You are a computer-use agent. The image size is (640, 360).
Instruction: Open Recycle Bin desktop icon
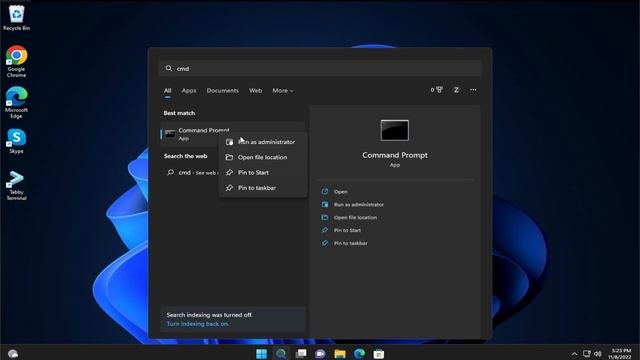(x=16, y=18)
